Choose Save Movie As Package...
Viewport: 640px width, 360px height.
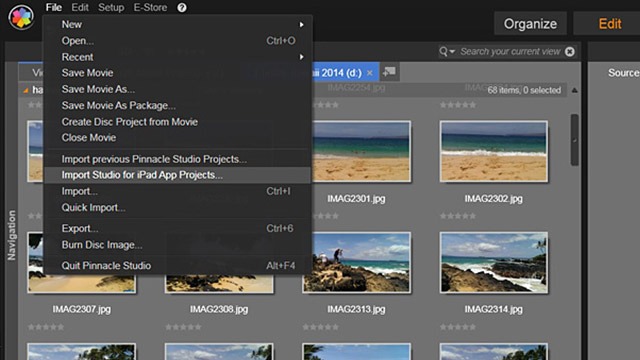tap(178, 106)
